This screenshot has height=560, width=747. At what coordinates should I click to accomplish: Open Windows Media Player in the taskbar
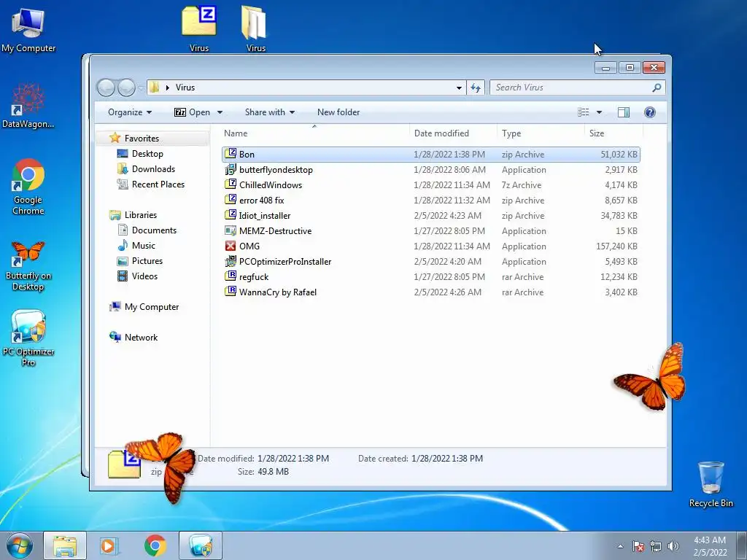(109, 545)
